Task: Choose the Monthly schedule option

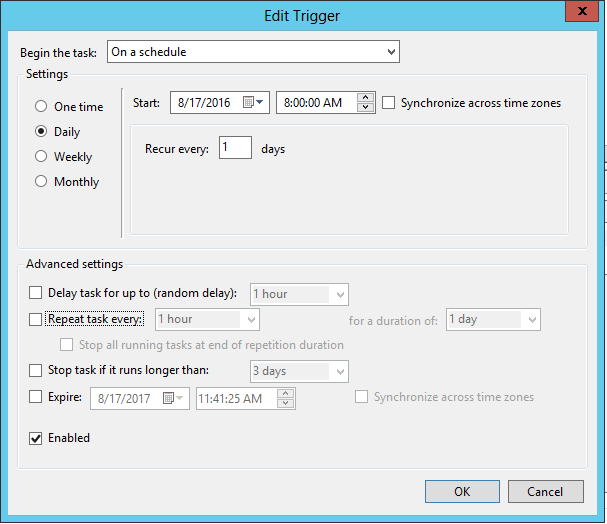Action: [41, 182]
